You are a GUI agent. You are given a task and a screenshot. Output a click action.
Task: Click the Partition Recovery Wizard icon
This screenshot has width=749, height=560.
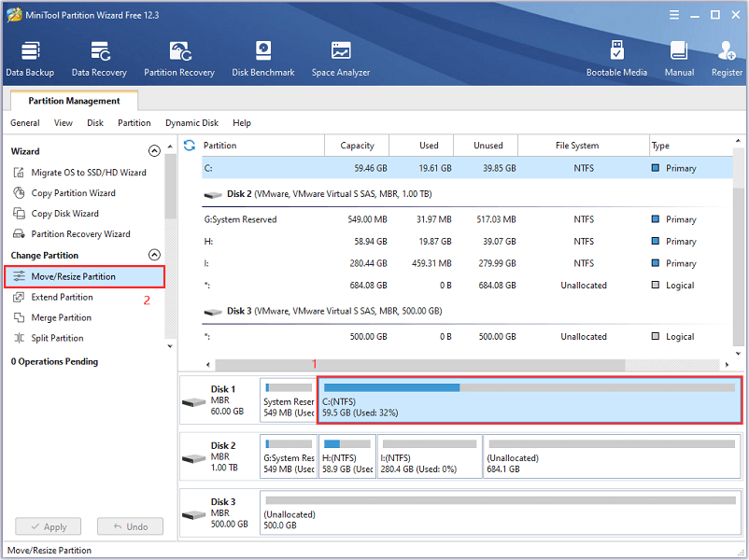click(19, 234)
